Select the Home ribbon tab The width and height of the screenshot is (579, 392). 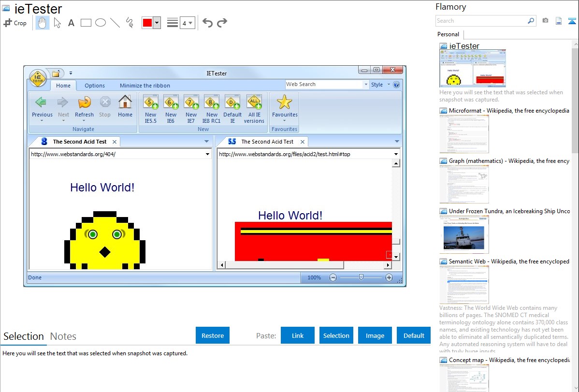[63, 86]
